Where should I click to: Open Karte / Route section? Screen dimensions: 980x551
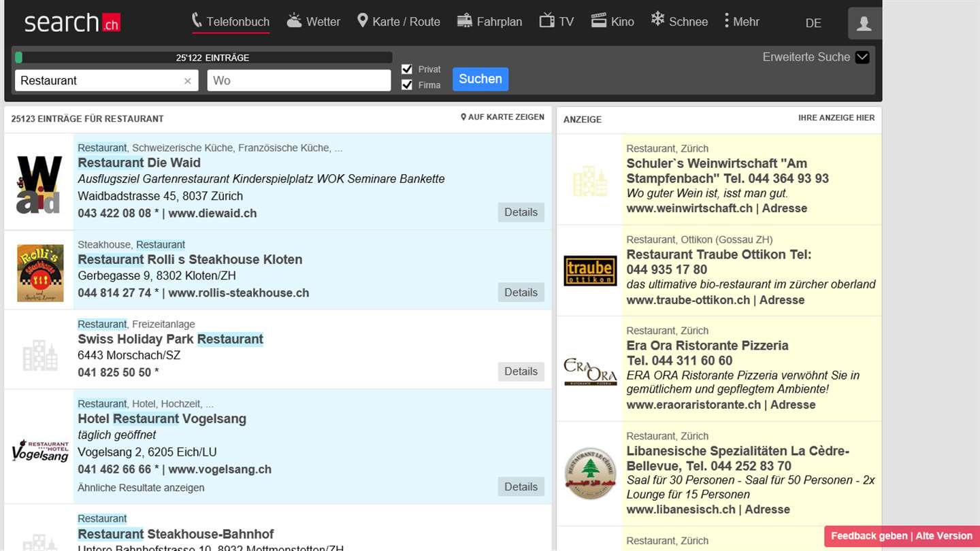click(399, 22)
